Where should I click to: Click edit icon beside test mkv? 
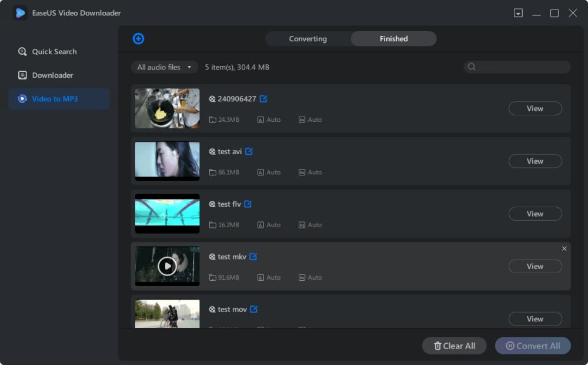[253, 257]
